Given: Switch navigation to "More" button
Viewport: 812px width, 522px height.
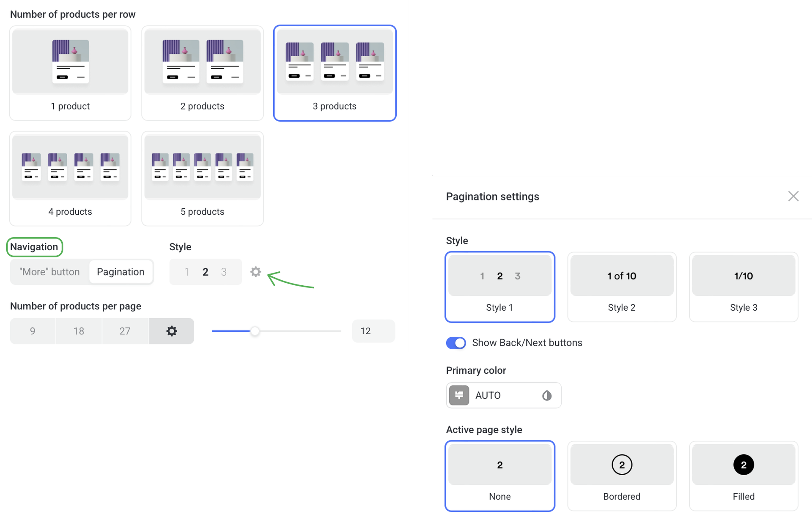Looking at the screenshot, I should click(x=49, y=272).
